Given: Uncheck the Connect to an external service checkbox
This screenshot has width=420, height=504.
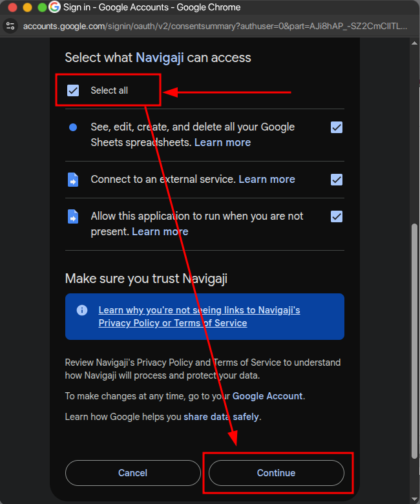Looking at the screenshot, I should coord(337,180).
